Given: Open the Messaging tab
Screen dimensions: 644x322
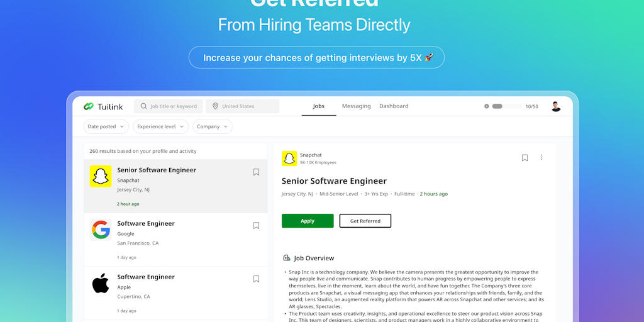Looking at the screenshot, I should 356,106.
